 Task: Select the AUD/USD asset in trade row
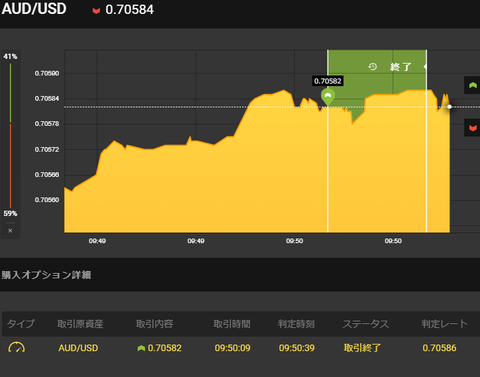[x=78, y=348]
